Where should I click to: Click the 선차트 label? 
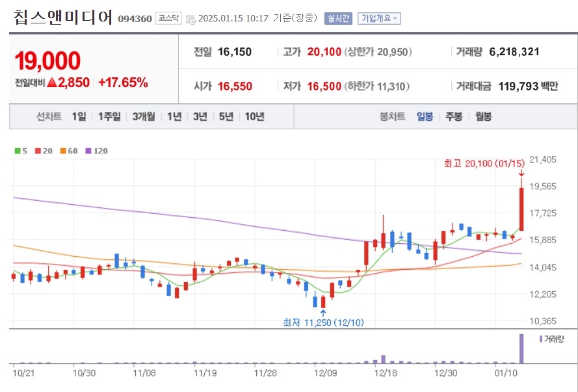click(x=49, y=117)
